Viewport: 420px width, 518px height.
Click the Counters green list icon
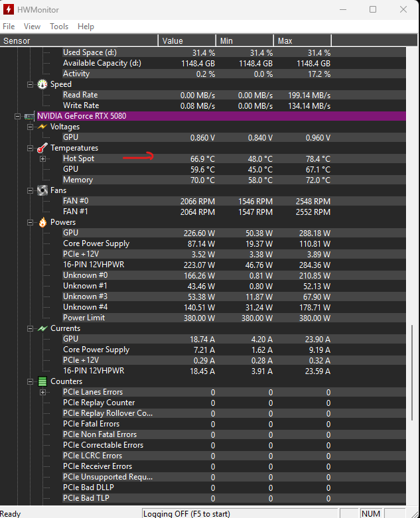(x=42, y=381)
